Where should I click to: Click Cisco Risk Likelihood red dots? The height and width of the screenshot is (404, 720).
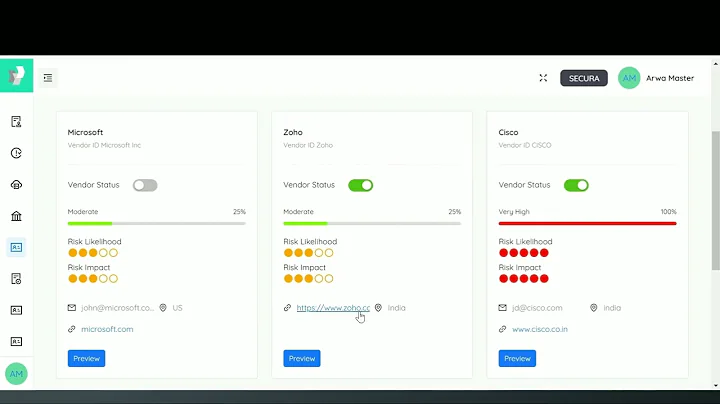pos(523,253)
